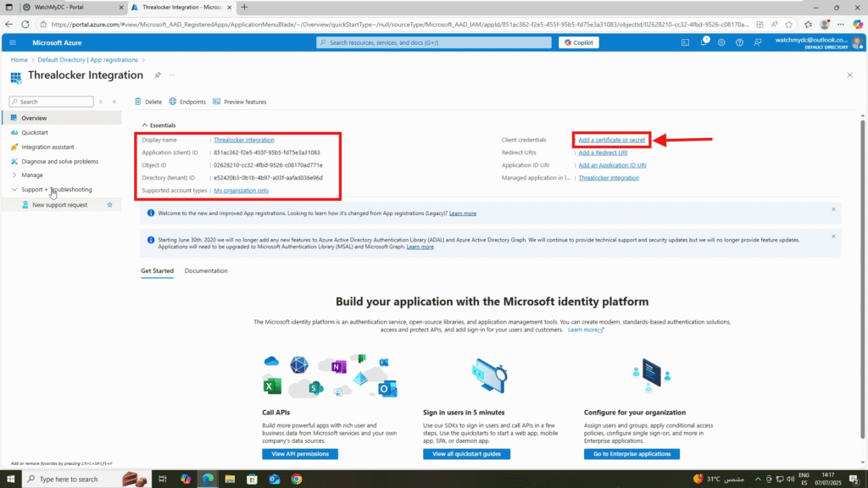Open the Threalocker Integration display name link
The image size is (868, 488).
tap(243, 140)
